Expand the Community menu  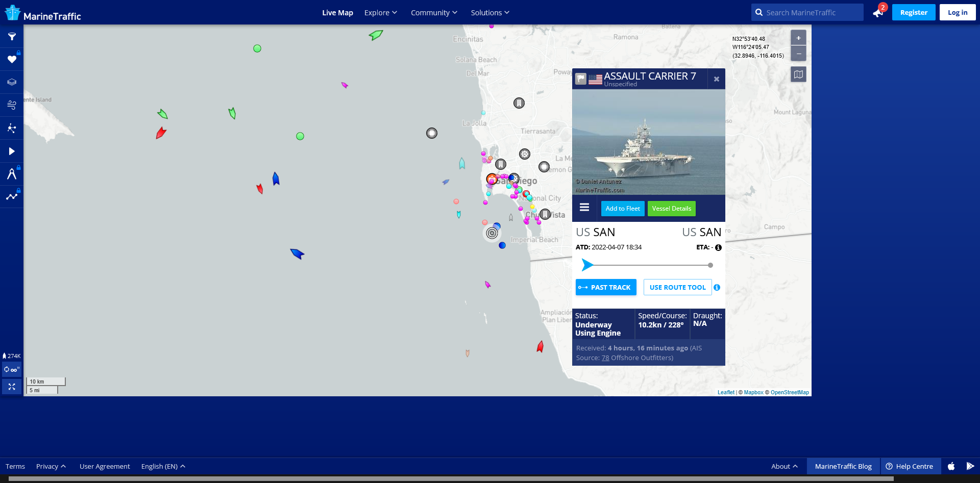pyautogui.click(x=434, y=13)
